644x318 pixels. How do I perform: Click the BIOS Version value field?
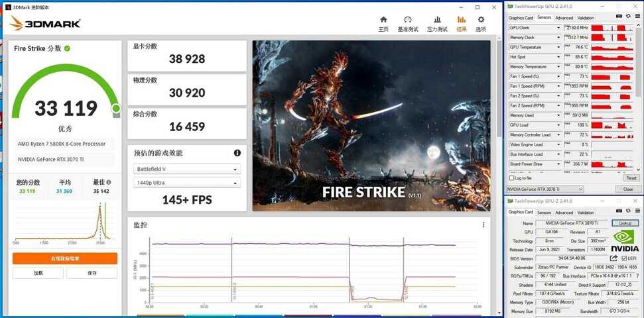click(572, 258)
